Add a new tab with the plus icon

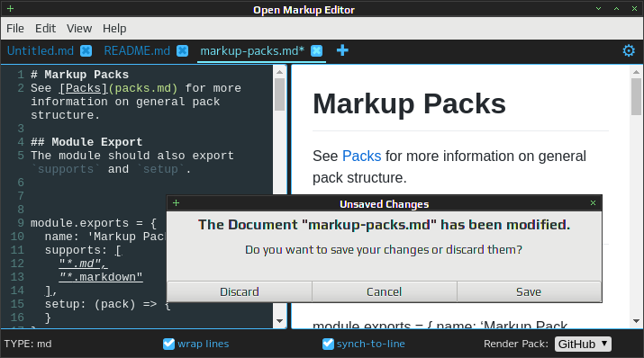click(342, 50)
